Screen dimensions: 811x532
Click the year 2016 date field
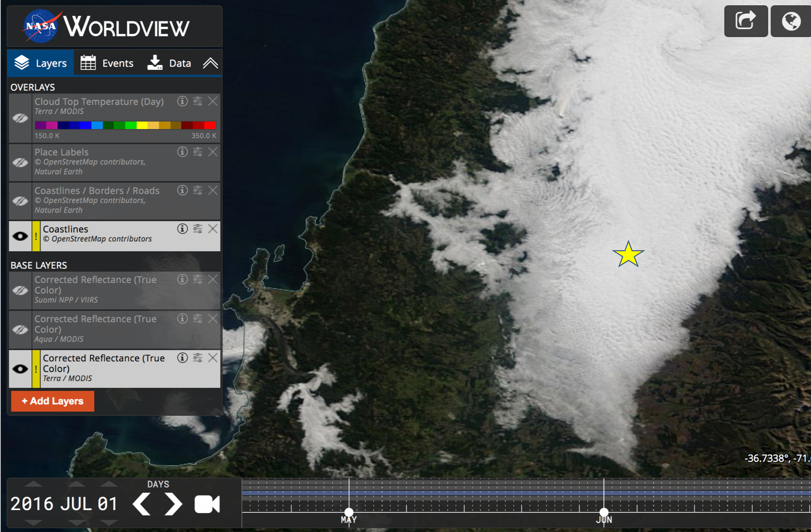tap(32, 504)
